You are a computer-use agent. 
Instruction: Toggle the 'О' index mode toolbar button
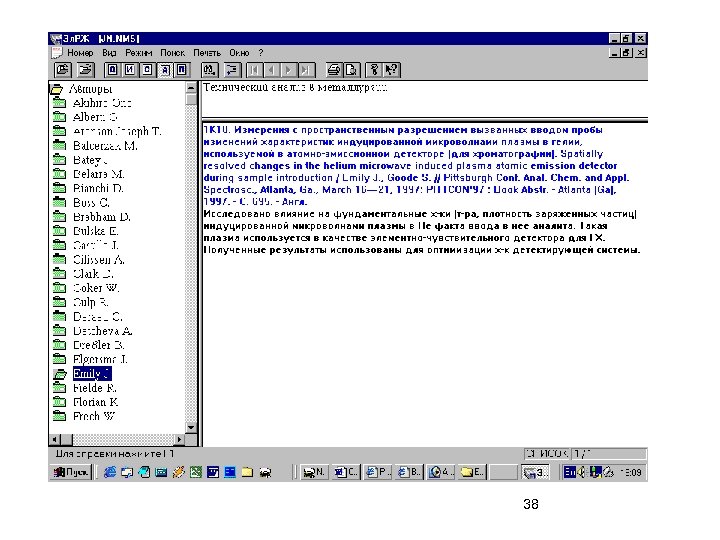113,70
